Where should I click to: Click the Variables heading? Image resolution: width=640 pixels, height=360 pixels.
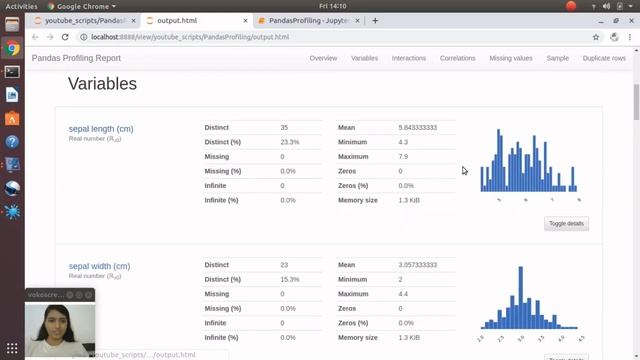[x=102, y=84]
